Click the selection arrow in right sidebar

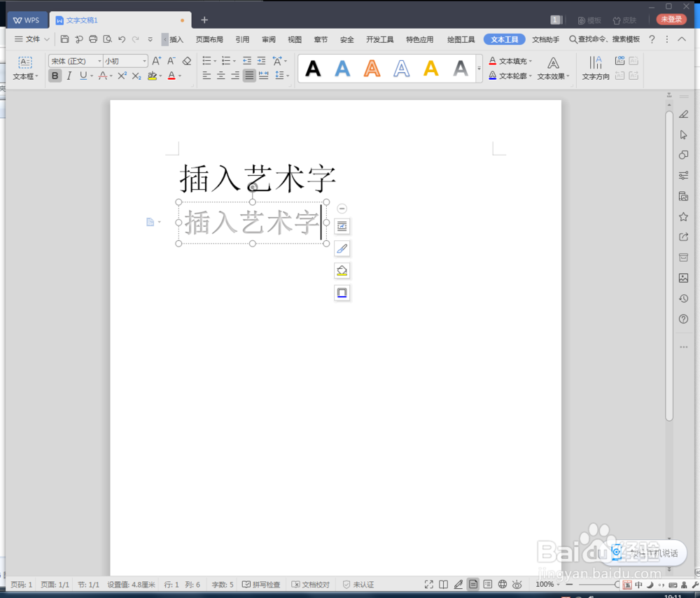[683, 135]
